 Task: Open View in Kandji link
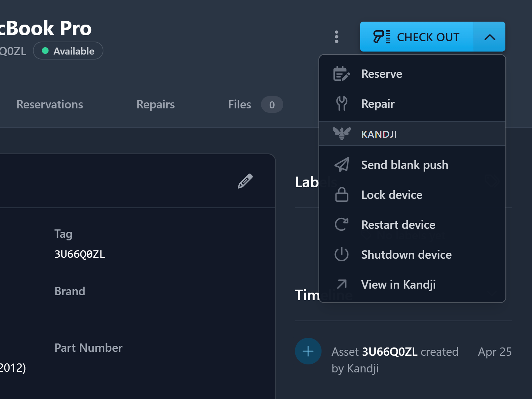tap(412, 285)
